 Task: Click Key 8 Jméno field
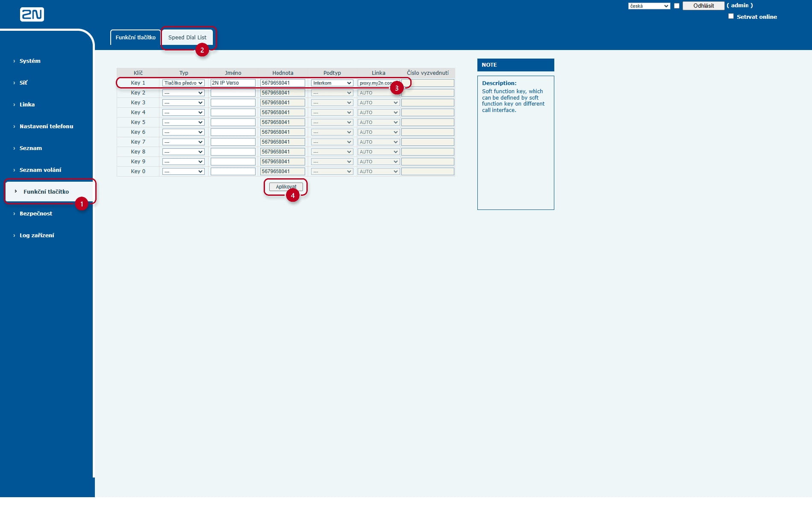click(x=233, y=152)
